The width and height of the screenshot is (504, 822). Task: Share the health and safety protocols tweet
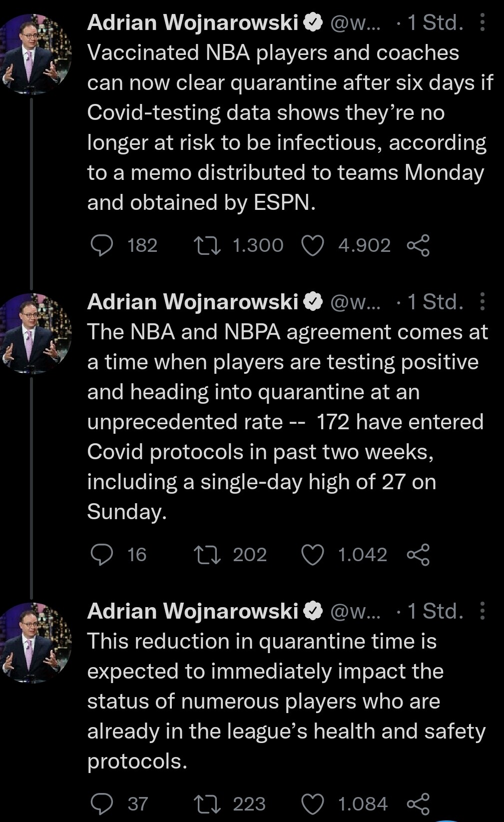pyautogui.click(x=419, y=804)
